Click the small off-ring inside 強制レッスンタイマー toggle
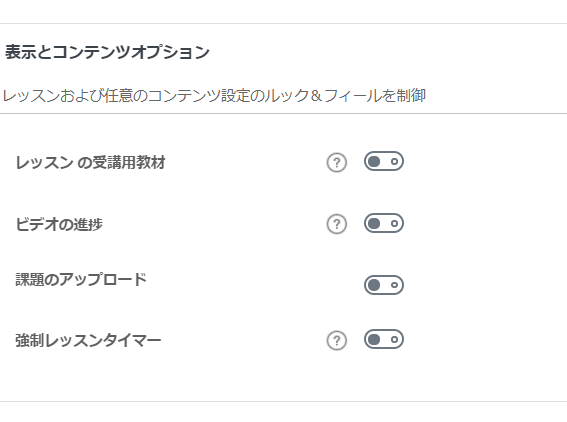Screen dimensions: 567x422 coord(395,340)
